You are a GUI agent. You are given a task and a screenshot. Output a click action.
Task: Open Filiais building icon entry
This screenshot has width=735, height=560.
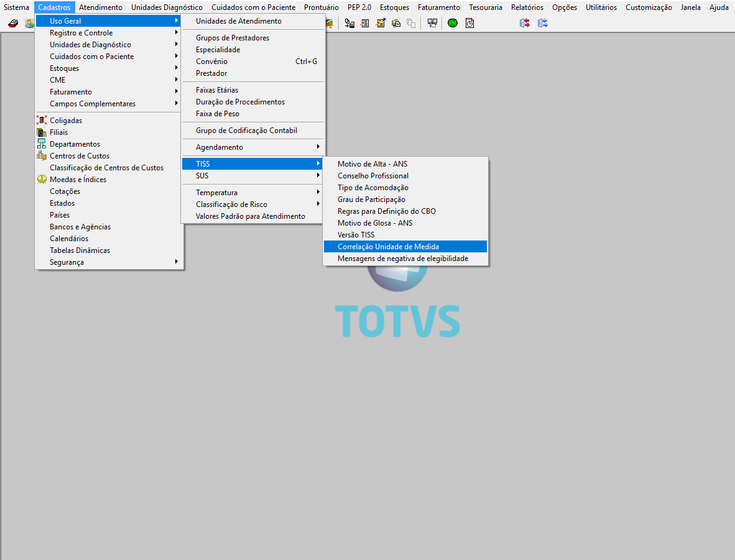pos(42,132)
